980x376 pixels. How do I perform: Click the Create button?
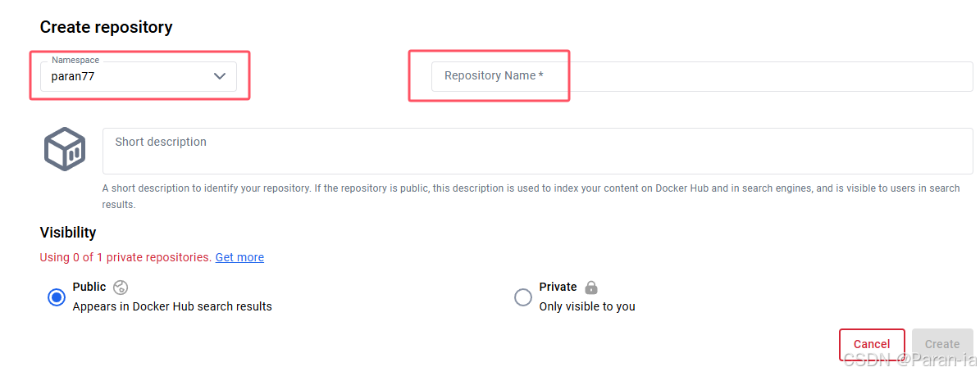[x=942, y=344]
